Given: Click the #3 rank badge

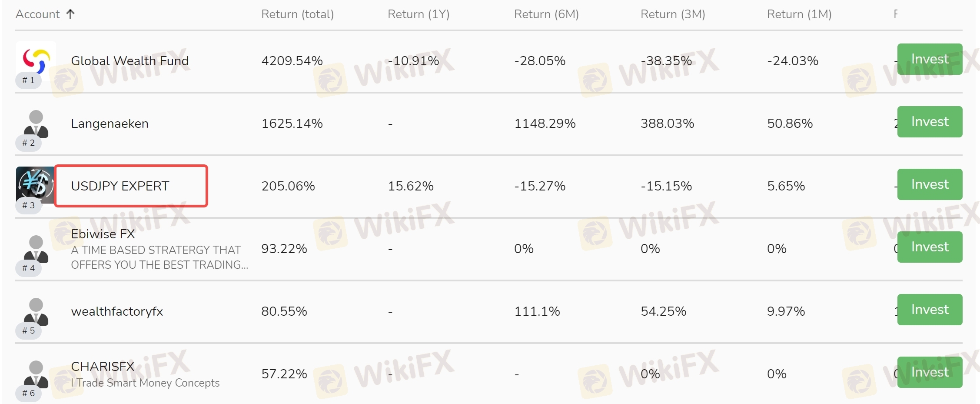Looking at the screenshot, I should tap(28, 205).
